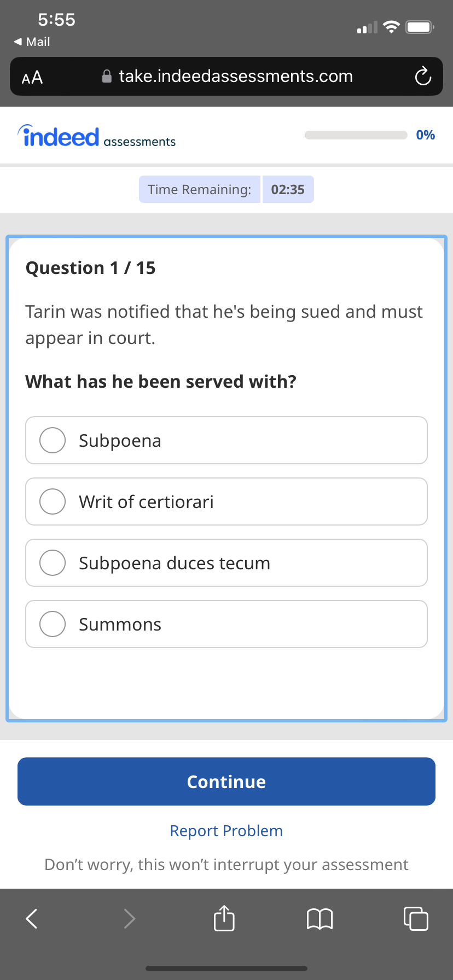Open Safari bookmarks using the book icon
Image resolution: width=453 pixels, height=980 pixels.
pyautogui.click(x=320, y=919)
